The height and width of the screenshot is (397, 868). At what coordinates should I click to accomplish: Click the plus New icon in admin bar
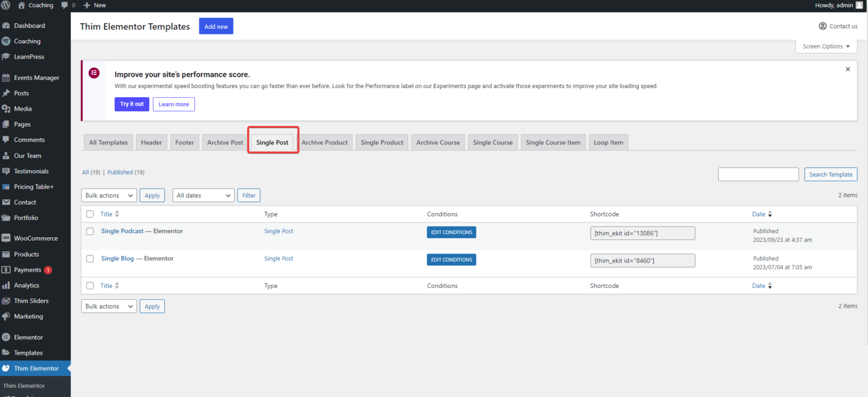pyautogui.click(x=86, y=5)
